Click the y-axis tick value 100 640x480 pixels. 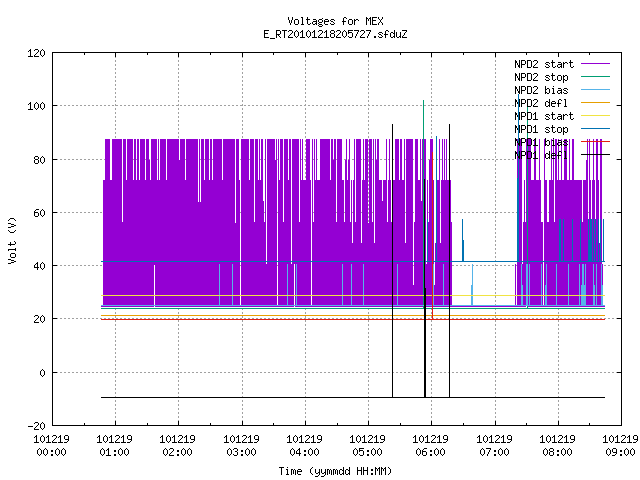click(x=36, y=106)
